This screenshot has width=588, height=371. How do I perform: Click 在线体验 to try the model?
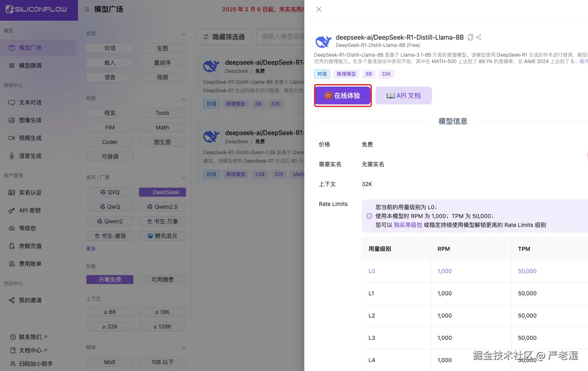(343, 95)
